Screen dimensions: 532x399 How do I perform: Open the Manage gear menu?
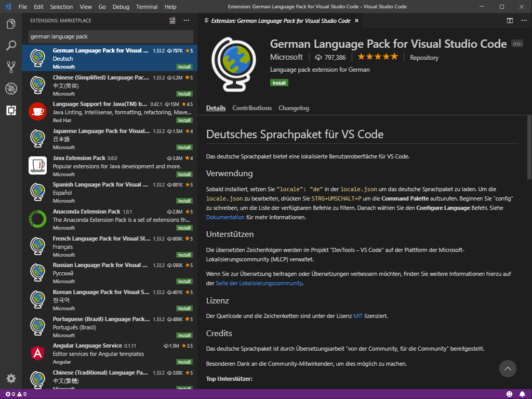tap(11, 378)
